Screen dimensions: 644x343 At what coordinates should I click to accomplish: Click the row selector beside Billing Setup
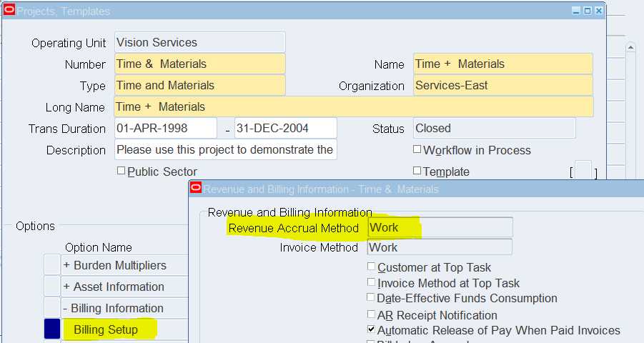52,329
